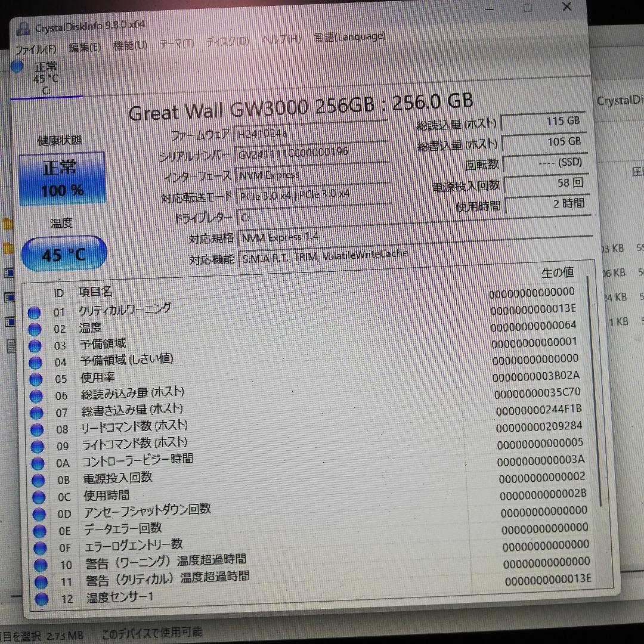Click the total host reads box 115 GB

543,122
